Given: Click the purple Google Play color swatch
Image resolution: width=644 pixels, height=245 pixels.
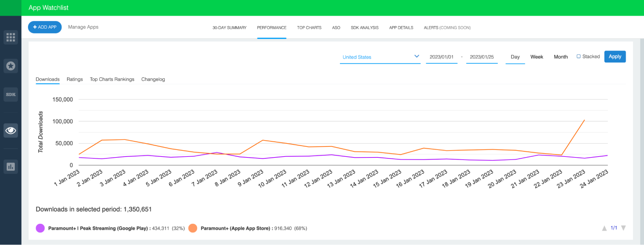Looking at the screenshot, I should [40, 228].
